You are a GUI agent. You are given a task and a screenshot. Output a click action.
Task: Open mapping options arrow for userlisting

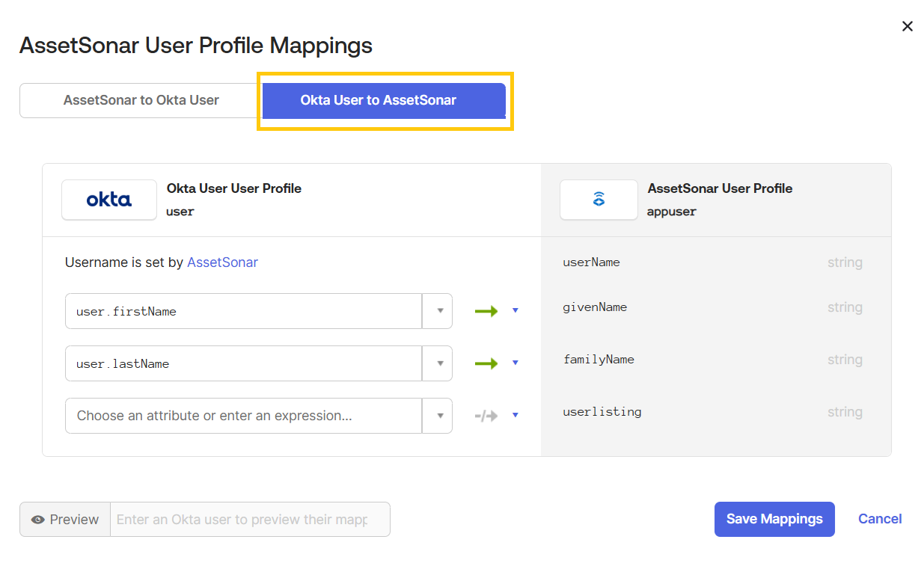515,416
